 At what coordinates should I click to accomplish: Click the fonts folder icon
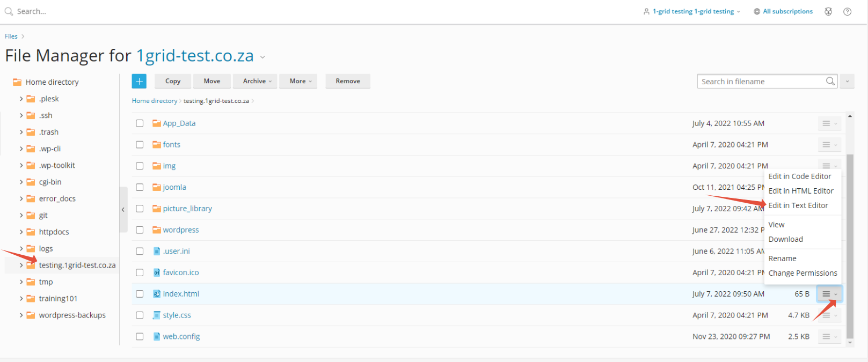pyautogui.click(x=157, y=144)
